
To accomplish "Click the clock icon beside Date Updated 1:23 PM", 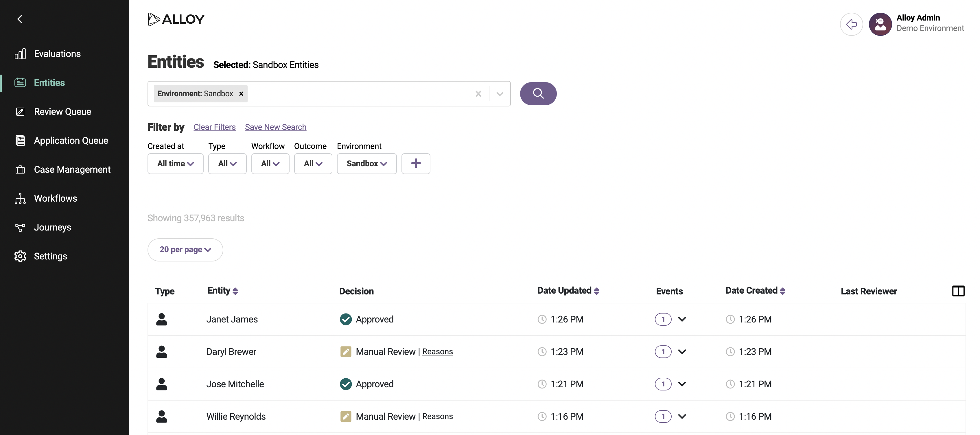I will pyautogui.click(x=542, y=352).
